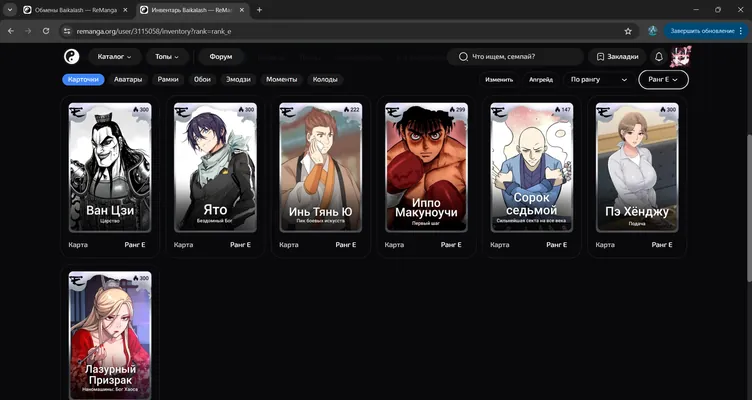Open the По рангу sort dropdown

click(x=599, y=80)
